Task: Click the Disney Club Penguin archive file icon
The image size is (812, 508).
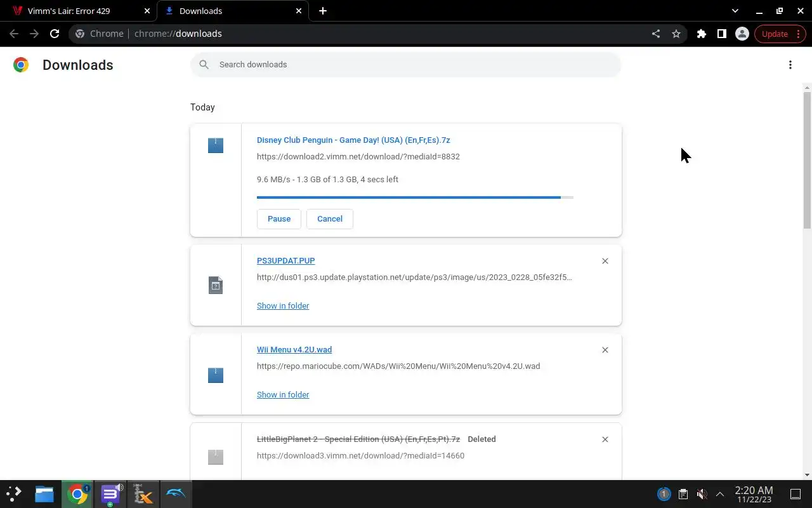Action: click(x=216, y=145)
